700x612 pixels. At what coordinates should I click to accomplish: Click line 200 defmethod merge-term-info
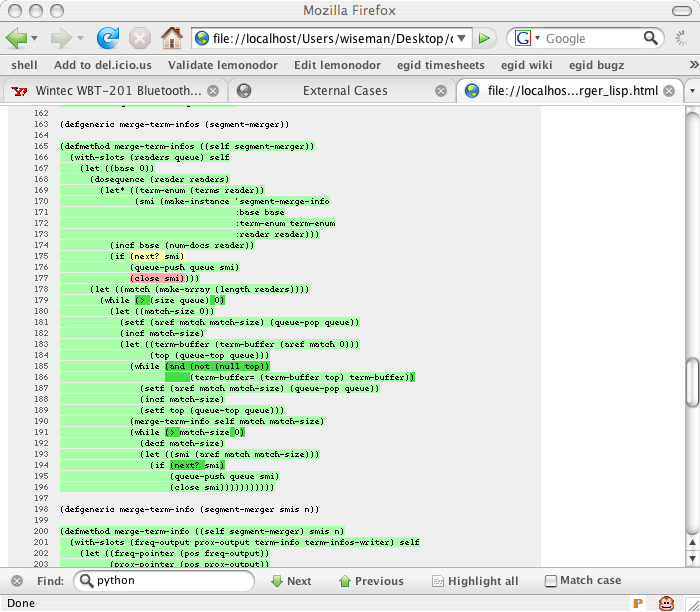pyautogui.click(x=202, y=531)
